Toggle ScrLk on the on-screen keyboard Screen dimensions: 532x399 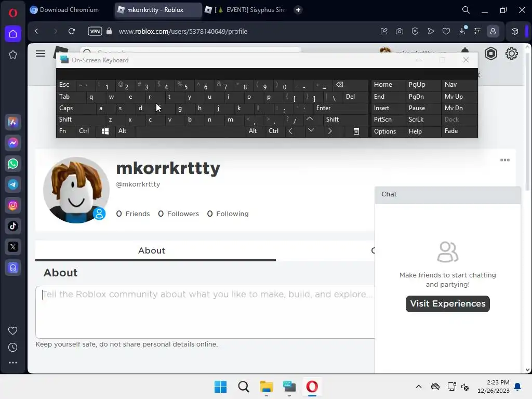(423, 119)
